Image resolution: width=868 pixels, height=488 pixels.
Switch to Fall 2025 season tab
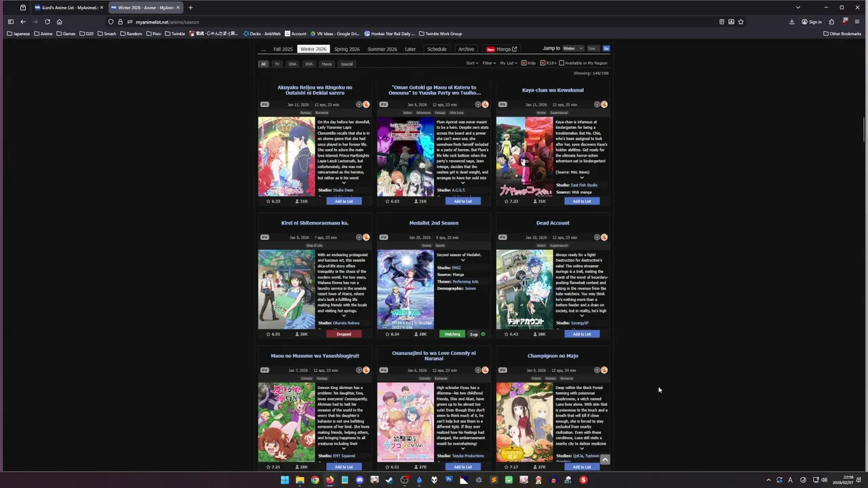[283, 49]
